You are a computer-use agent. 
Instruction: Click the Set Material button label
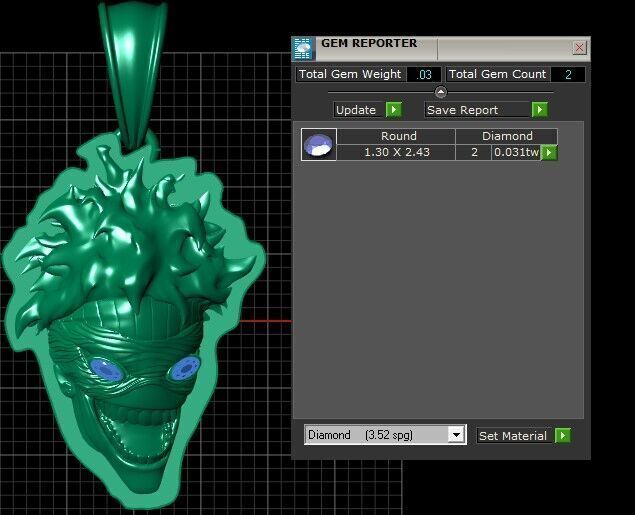tap(515, 436)
